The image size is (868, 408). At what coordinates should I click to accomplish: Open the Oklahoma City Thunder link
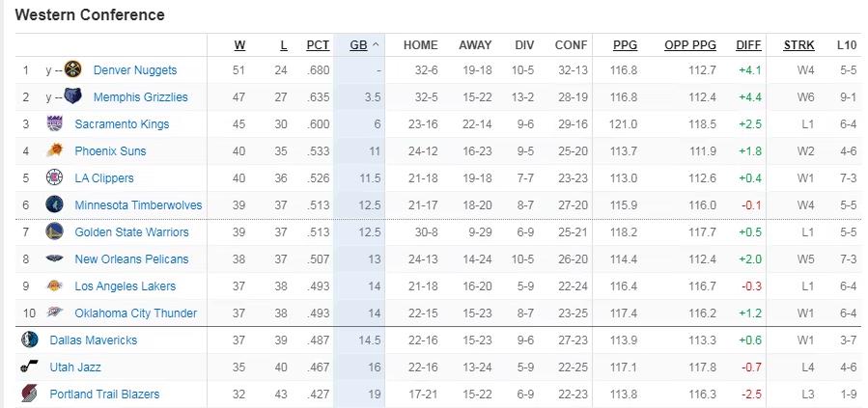pyautogui.click(x=135, y=313)
